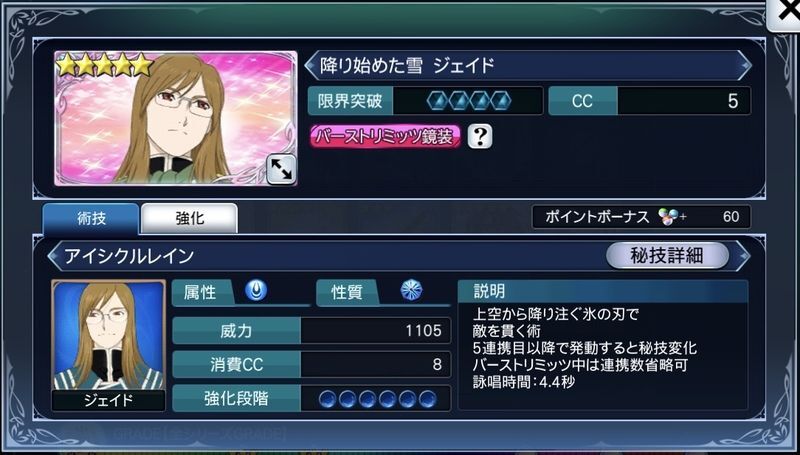Go to next card with right title arrow
Image resolution: width=800 pixels, height=455 pixels.
pyautogui.click(x=745, y=65)
